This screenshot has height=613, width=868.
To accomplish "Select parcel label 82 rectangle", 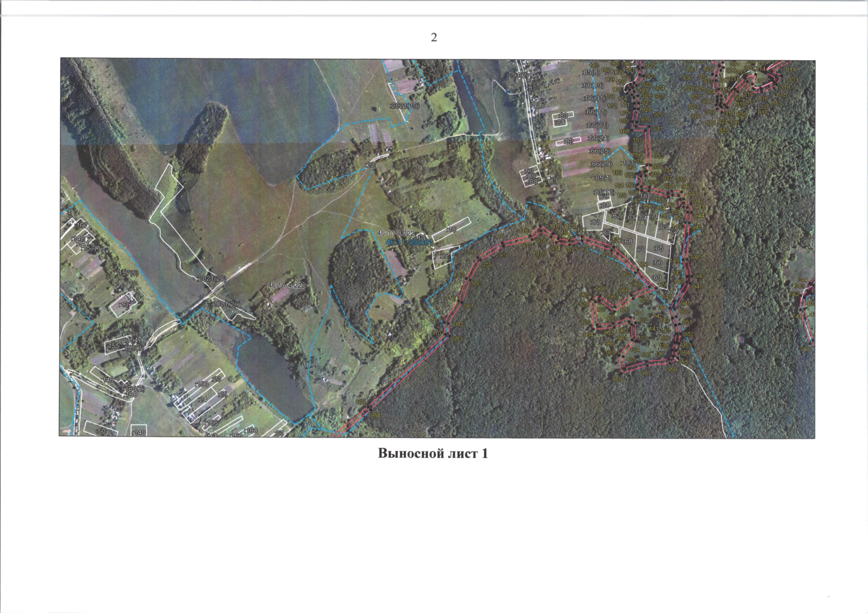I will click(x=568, y=141).
